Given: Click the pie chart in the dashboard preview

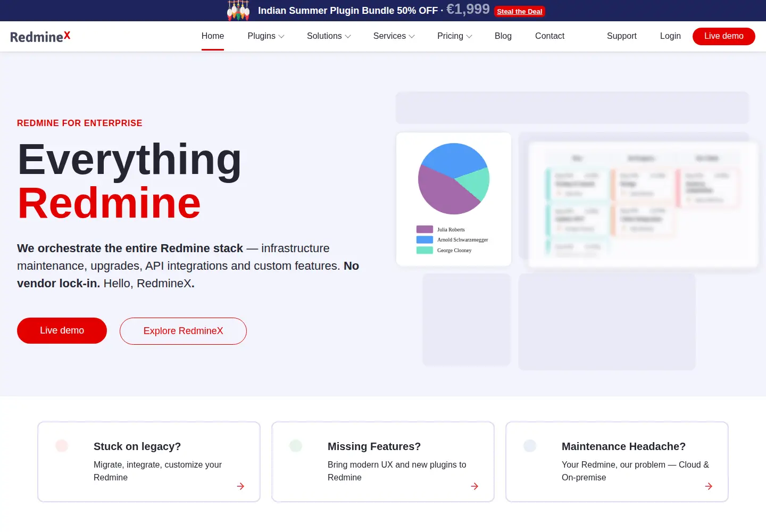Looking at the screenshot, I should tap(454, 179).
